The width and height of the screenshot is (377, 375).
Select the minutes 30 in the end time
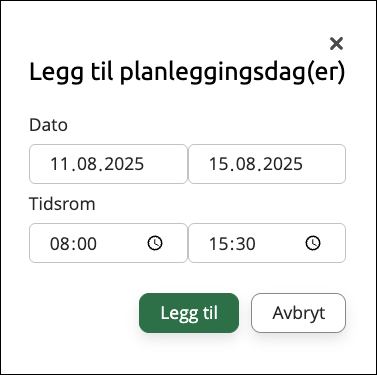[x=245, y=244]
